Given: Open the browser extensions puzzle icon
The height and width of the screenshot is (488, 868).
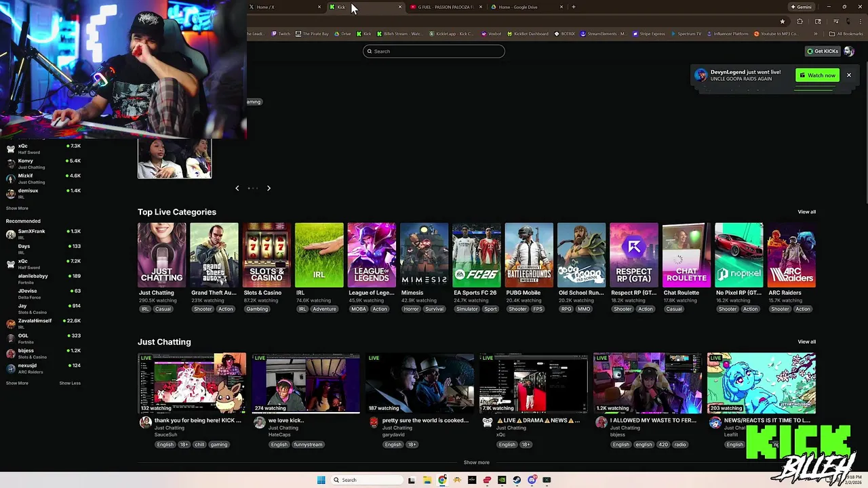Looking at the screenshot, I should pos(800,21).
